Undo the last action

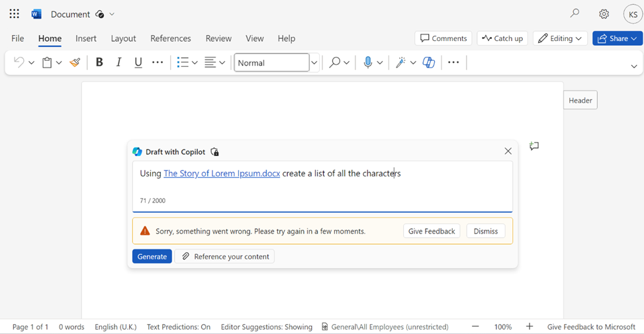pyautogui.click(x=19, y=62)
